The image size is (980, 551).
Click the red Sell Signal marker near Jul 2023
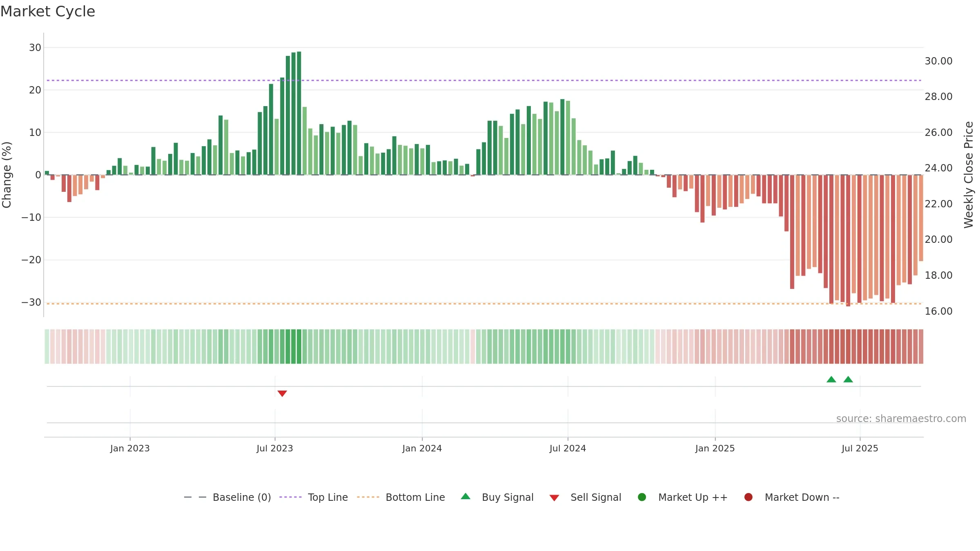282,393
